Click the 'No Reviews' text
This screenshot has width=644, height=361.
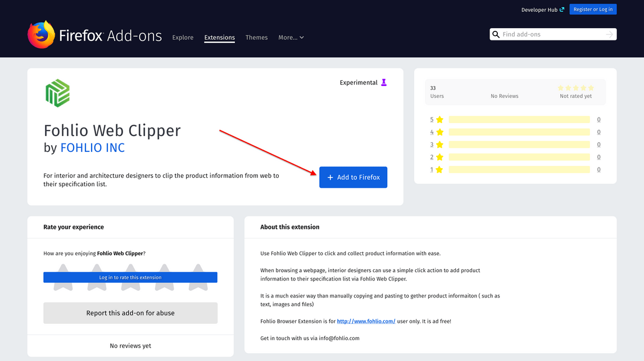(x=505, y=96)
